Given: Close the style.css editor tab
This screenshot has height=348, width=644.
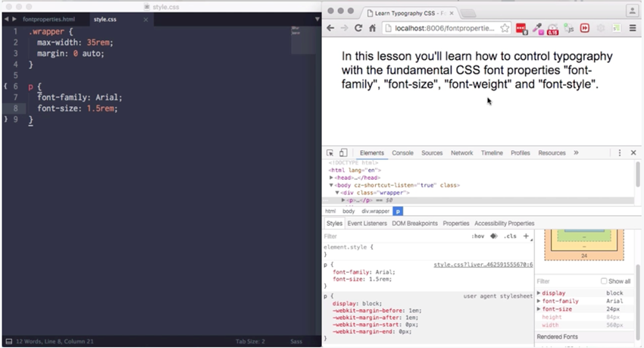Looking at the screenshot, I should [x=145, y=19].
